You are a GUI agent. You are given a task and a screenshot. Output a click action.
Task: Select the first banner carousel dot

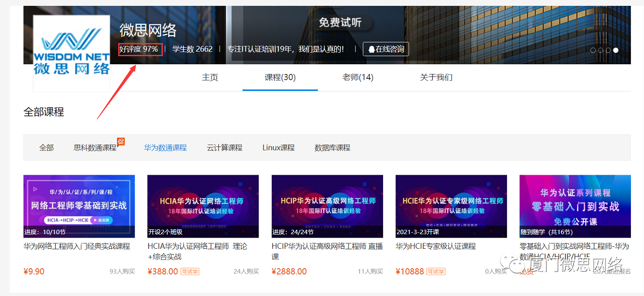coord(593,50)
